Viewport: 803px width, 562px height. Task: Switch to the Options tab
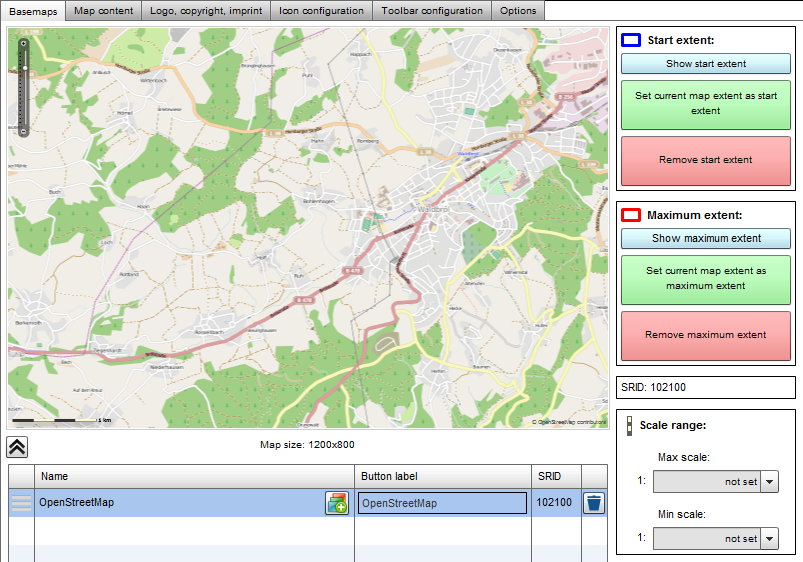(x=518, y=11)
